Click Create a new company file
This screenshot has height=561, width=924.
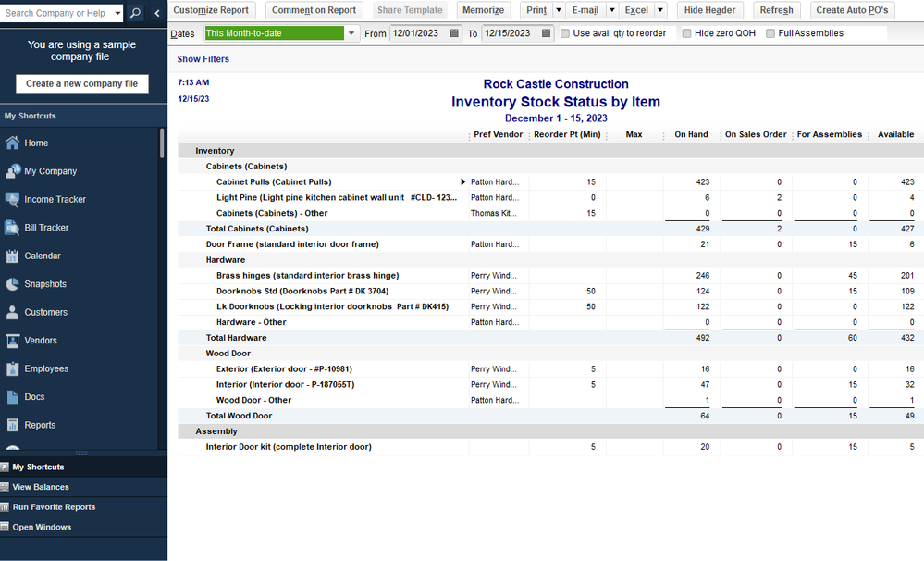pos(82,83)
